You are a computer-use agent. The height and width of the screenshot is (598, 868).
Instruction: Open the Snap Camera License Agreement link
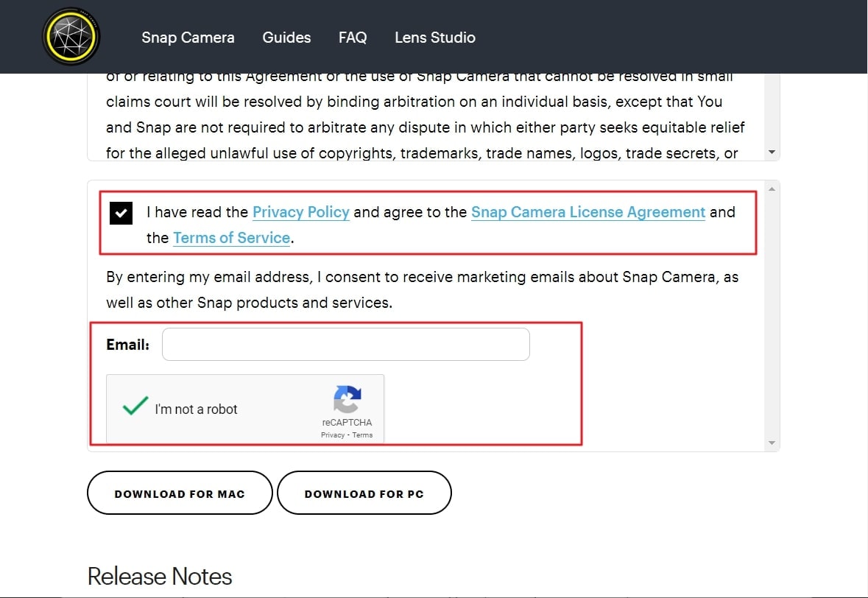click(588, 212)
